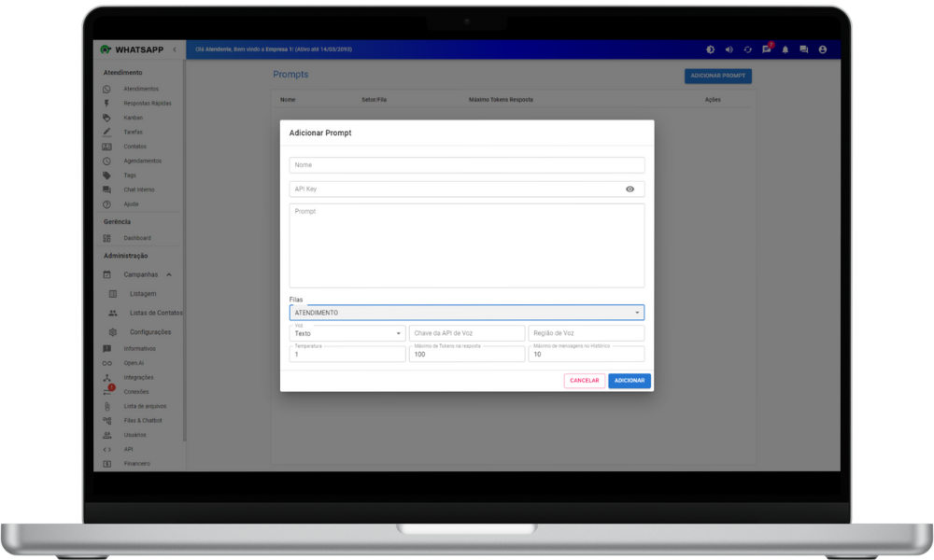Click the Temperatura input field
Screen dimensions: 934x560
pyautogui.click(x=347, y=355)
